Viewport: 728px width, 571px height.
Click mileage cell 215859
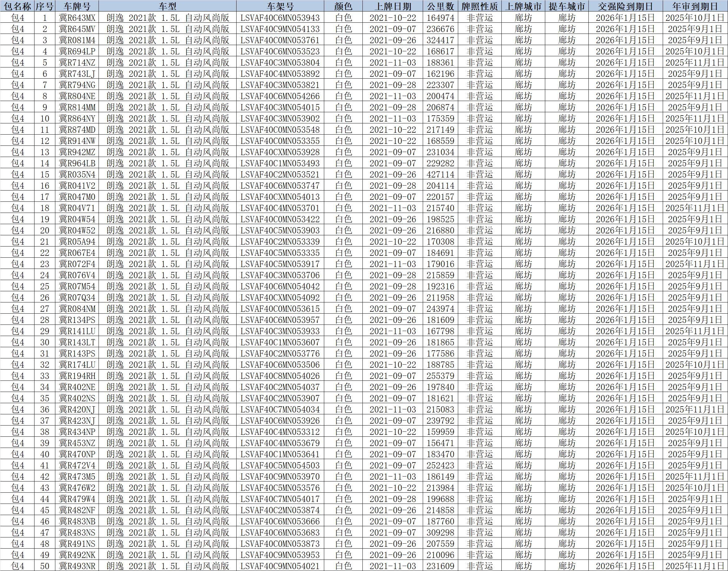tap(440, 275)
